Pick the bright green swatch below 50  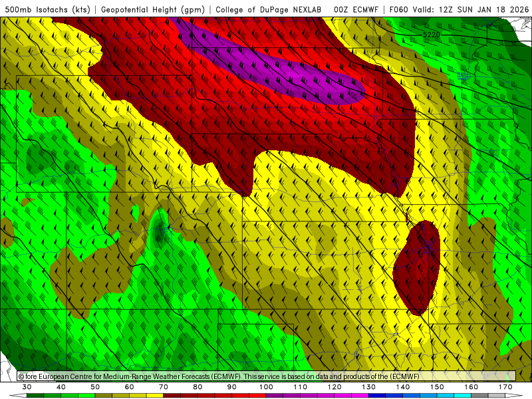(86, 396)
